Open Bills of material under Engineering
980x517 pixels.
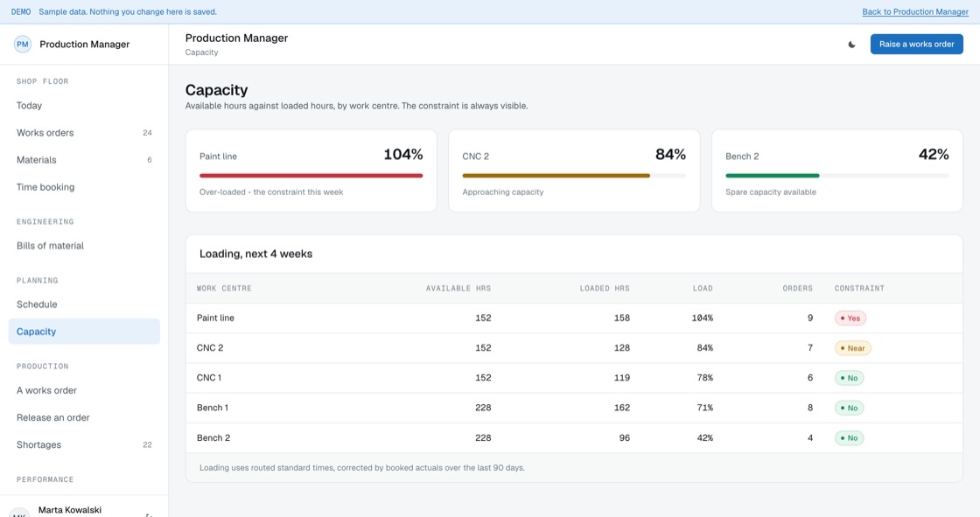(84, 246)
